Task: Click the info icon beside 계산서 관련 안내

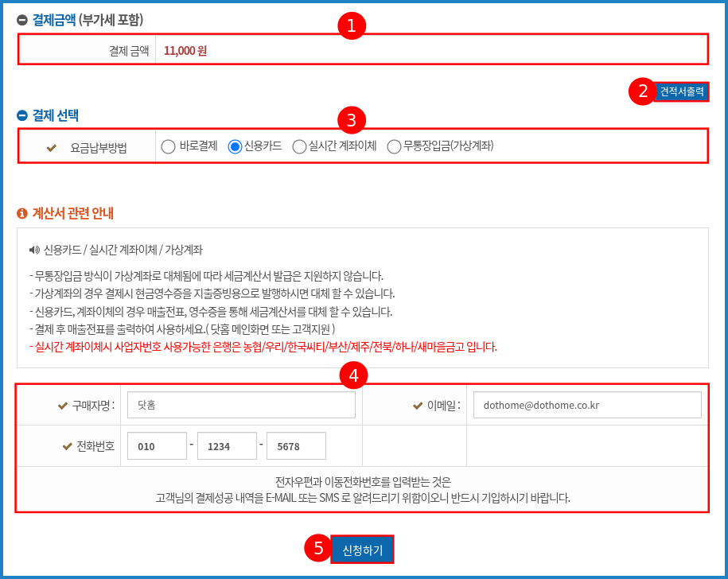Action: point(22,213)
